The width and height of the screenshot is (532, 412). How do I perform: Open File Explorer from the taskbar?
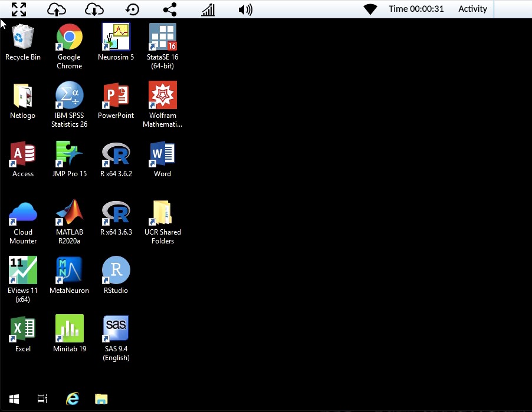pyautogui.click(x=101, y=399)
